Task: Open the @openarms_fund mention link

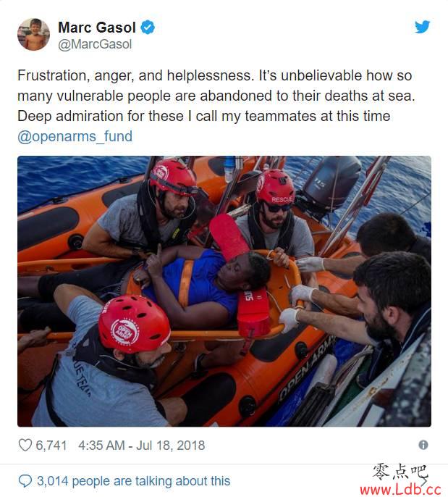Action: (x=75, y=136)
